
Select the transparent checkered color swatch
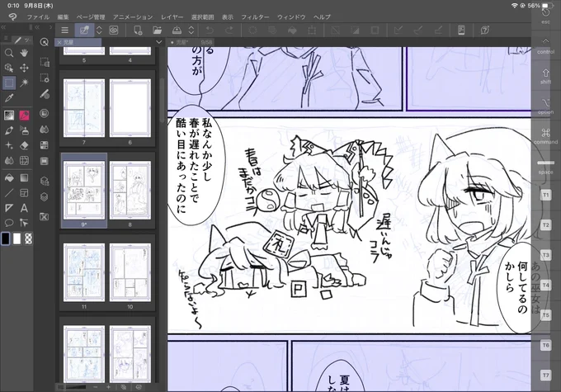tap(28, 239)
